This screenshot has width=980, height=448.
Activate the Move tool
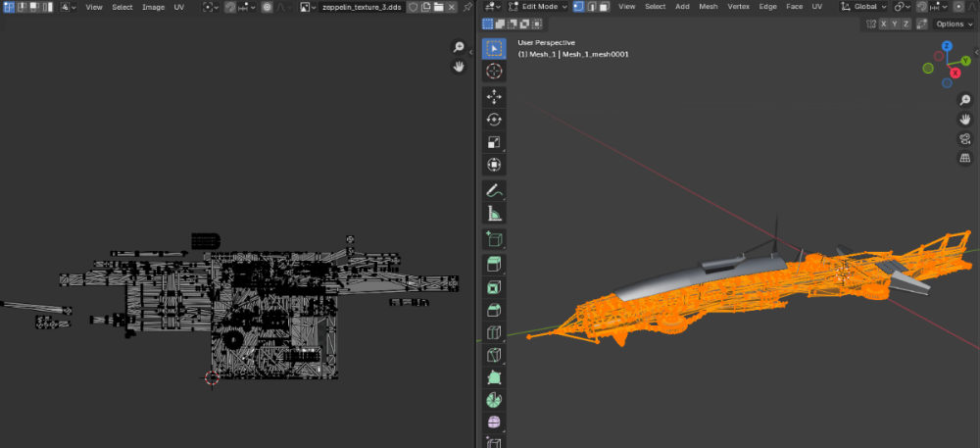coord(494,97)
